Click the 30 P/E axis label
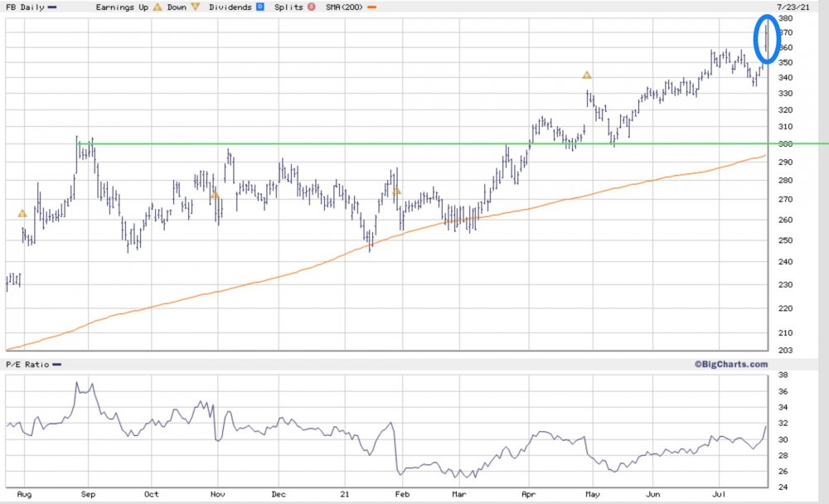Image resolution: width=829 pixels, height=504 pixels. [783, 439]
